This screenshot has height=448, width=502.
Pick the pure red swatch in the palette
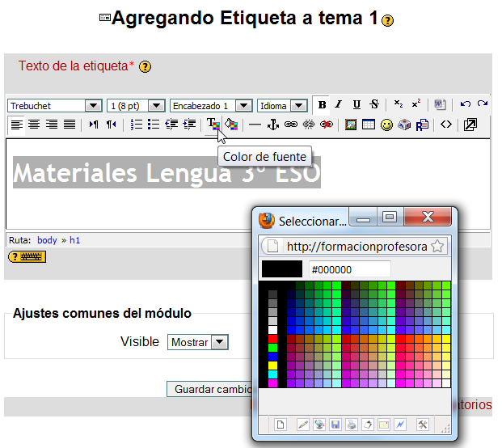[272, 338]
